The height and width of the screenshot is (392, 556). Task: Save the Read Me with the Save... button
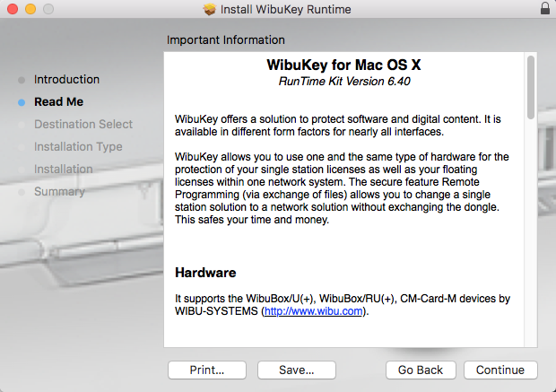tap(296, 370)
